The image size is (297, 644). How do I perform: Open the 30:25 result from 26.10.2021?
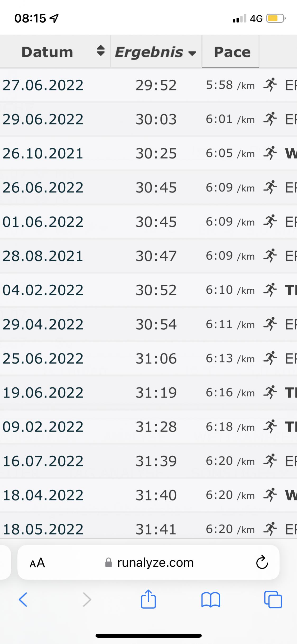tap(156, 153)
